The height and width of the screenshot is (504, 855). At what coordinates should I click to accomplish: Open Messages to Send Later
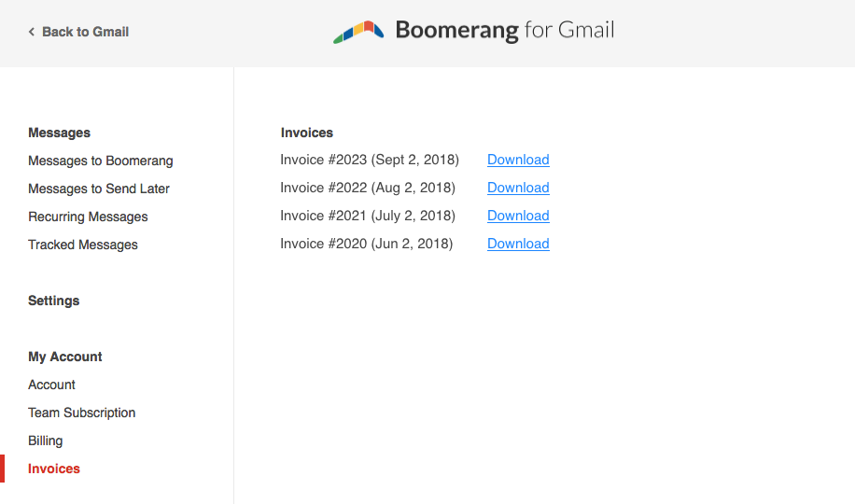pyautogui.click(x=99, y=189)
